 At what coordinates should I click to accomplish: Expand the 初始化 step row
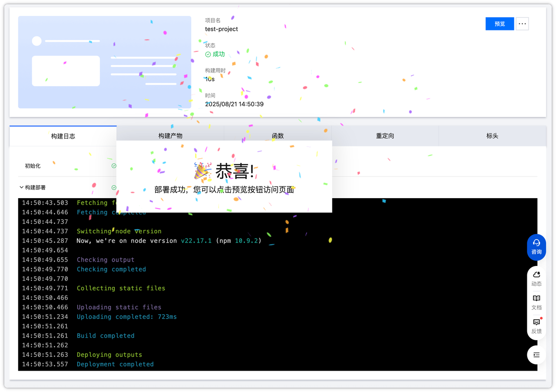33,166
